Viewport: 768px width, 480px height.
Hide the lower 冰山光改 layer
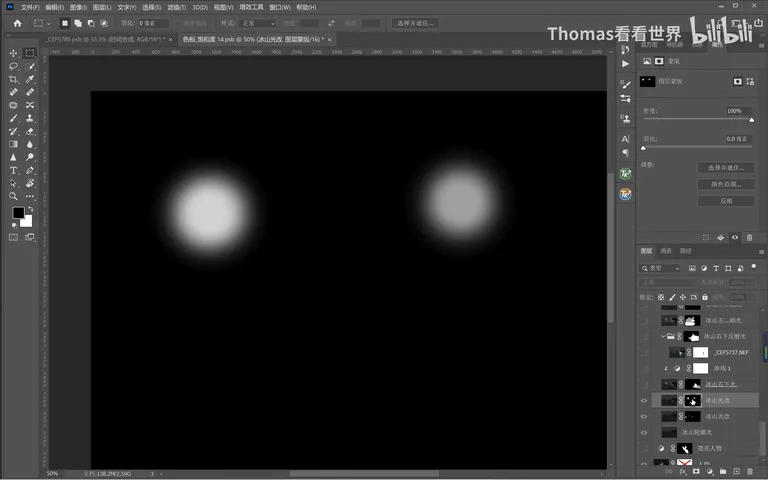coord(644,416)
